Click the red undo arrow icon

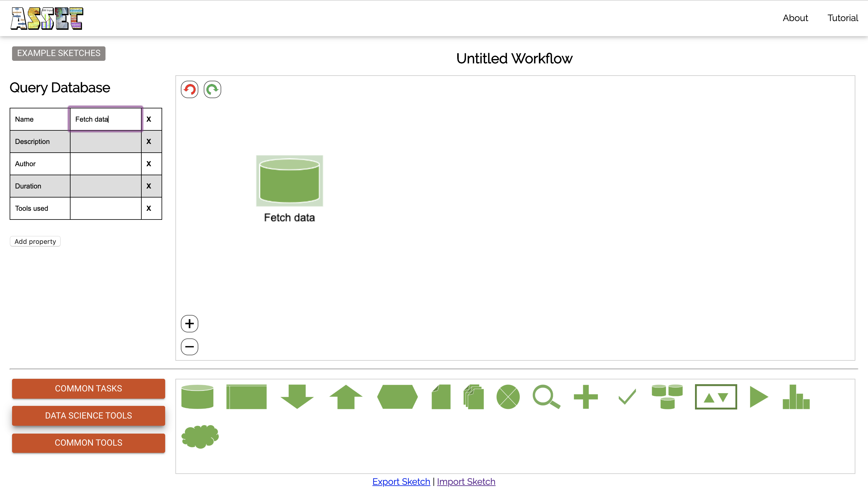[190, 89]
